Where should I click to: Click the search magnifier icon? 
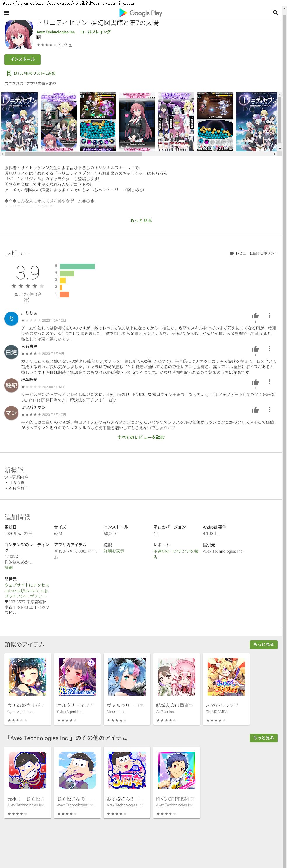tap(275, 13)
